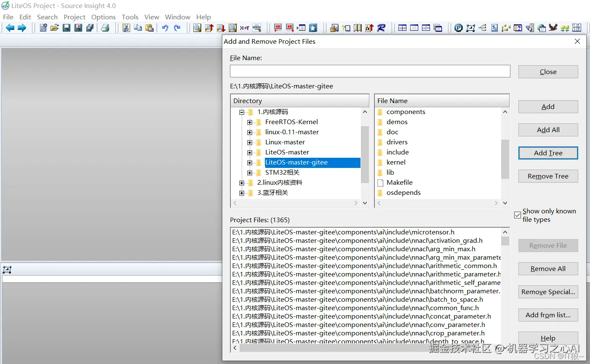
Task: Open the Options menu
Action: tap(104, 17)
